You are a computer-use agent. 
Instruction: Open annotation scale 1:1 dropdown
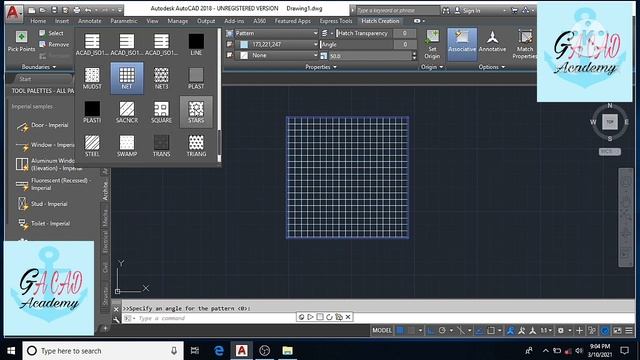point(547,330)
